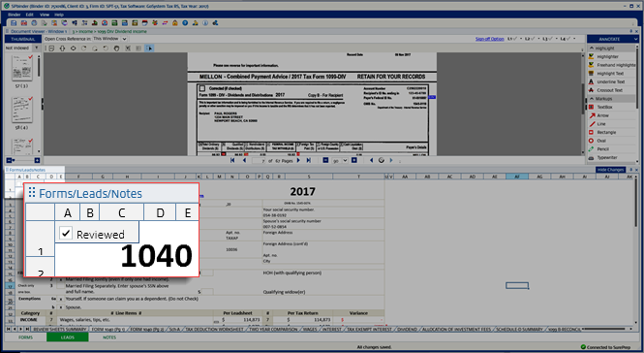The height and width of the screenshot is (353, 644).
Task: Open the Open Cross Reference in dropdown
Action: click(124, 39)
